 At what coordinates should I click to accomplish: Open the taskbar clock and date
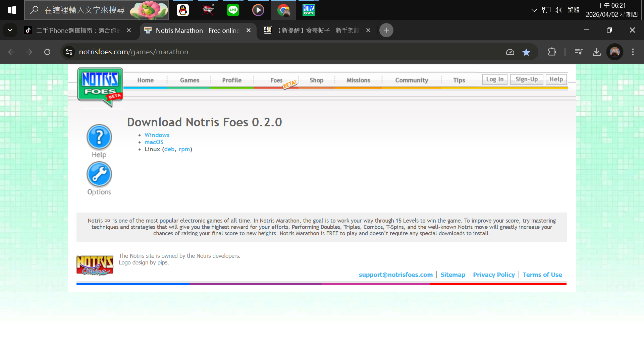(612, 10)
